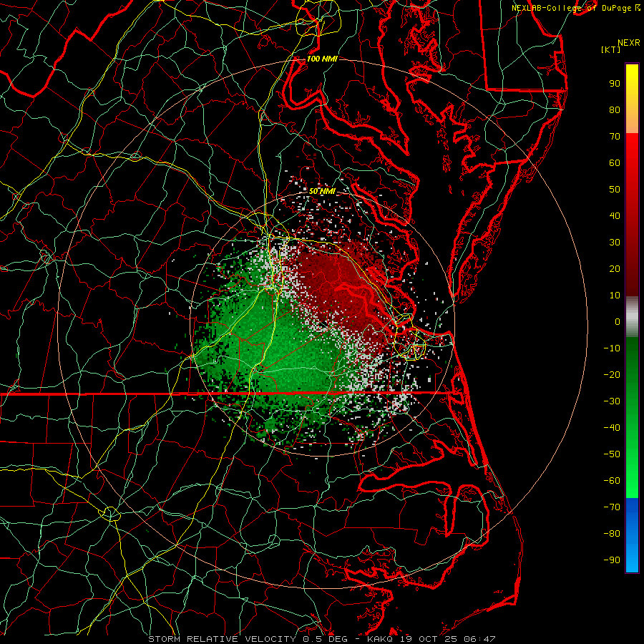The width and height of the screenshot is (644, 644).
Task: Click the -20 scale label
Action: (612, 375)
